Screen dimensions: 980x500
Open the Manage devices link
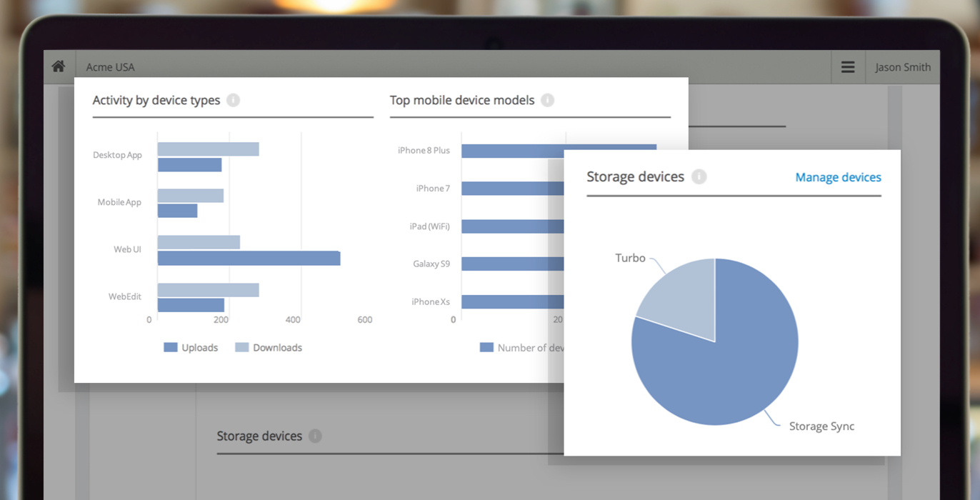pos(838,177)
